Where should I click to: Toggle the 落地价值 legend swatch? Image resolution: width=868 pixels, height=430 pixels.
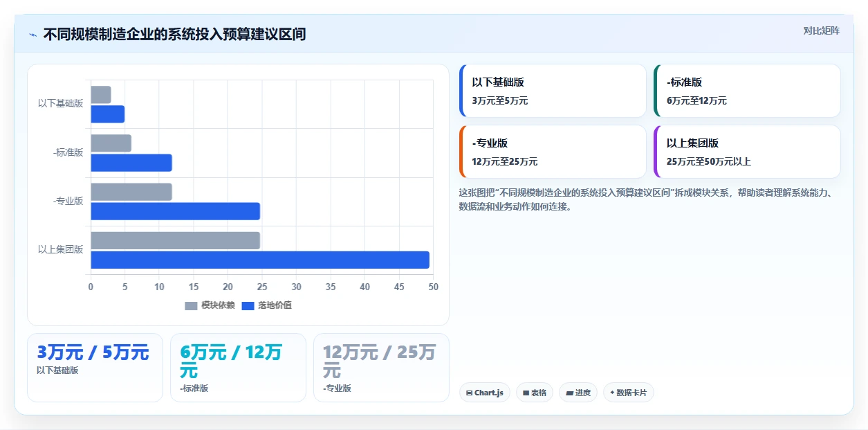click(x=248, y=305)
